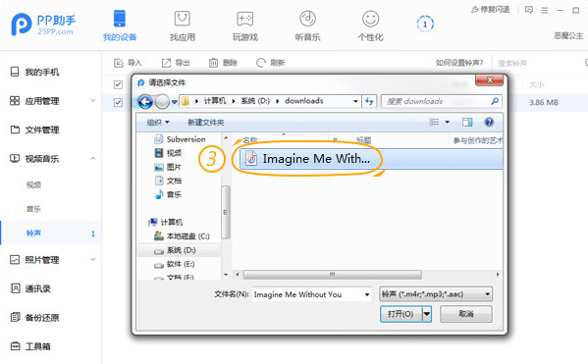
Task: Toggle the select-all checkbox in list header
Action: [x=118, y=84]
